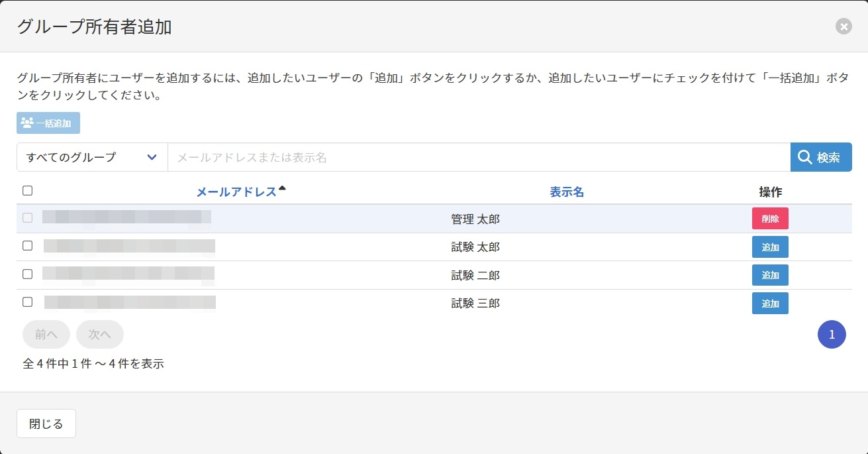Screen dimensions: 868x454
Task: Click 追加 for 試験 三郎
Action: 769,304
